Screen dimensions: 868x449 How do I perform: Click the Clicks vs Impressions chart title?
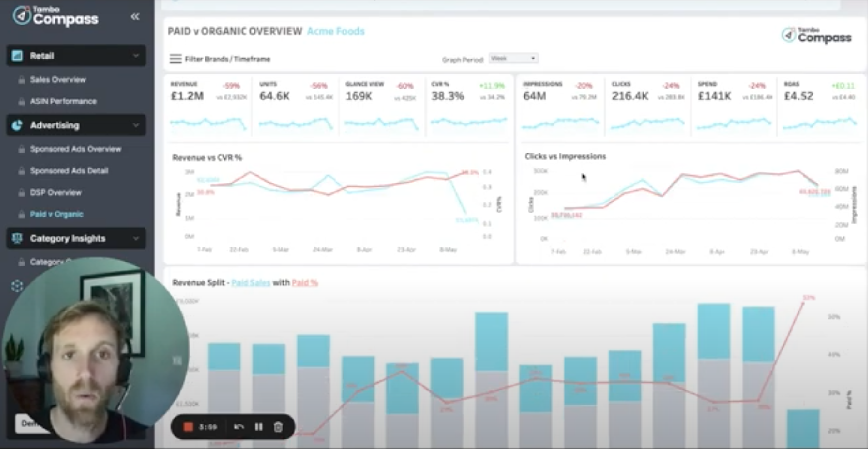(x=565, y=156)
